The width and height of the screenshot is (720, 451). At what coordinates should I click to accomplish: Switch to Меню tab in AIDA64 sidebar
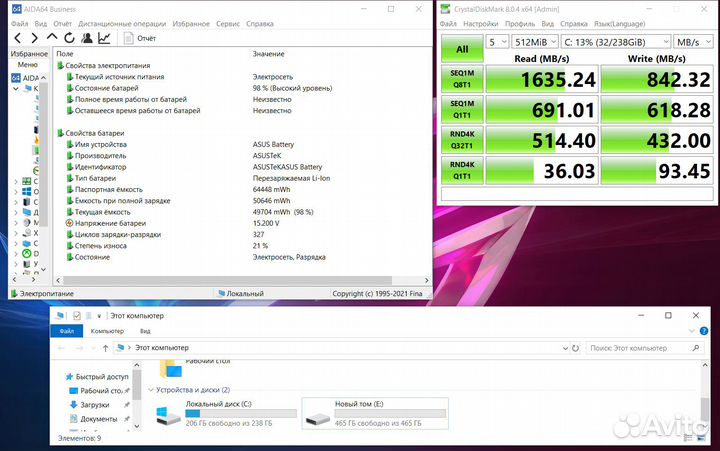tap(28, 65)
